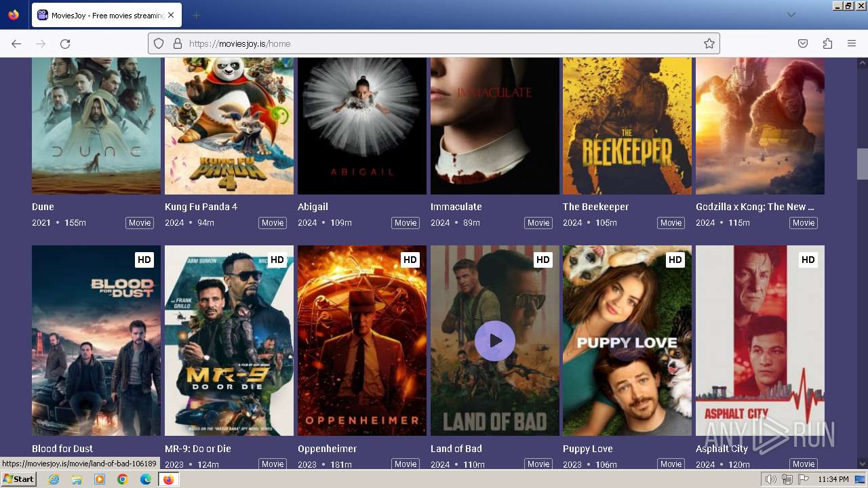
Task: Click the Kung Fu Panda 4 title
Action: click(201, 207)
